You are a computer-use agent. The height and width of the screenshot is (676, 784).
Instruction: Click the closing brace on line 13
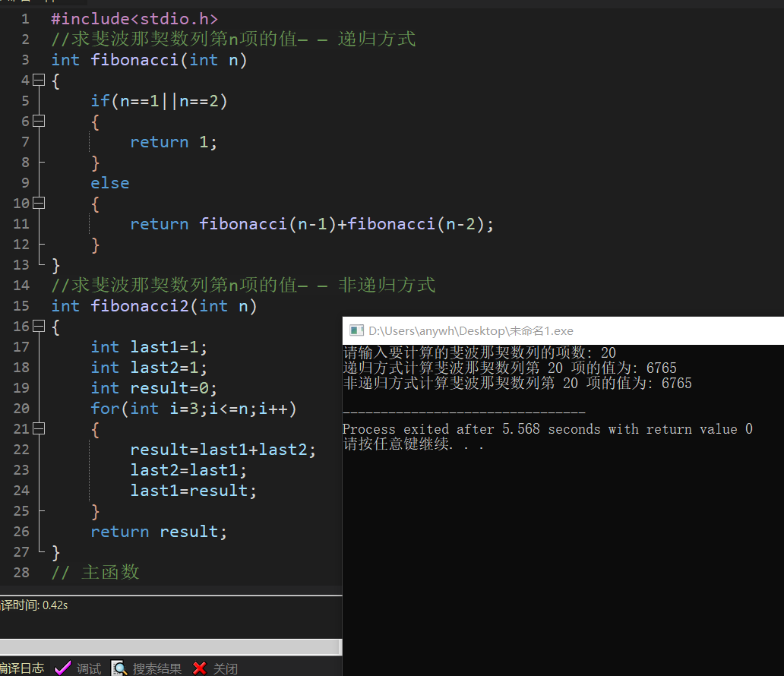click(55, 265)
